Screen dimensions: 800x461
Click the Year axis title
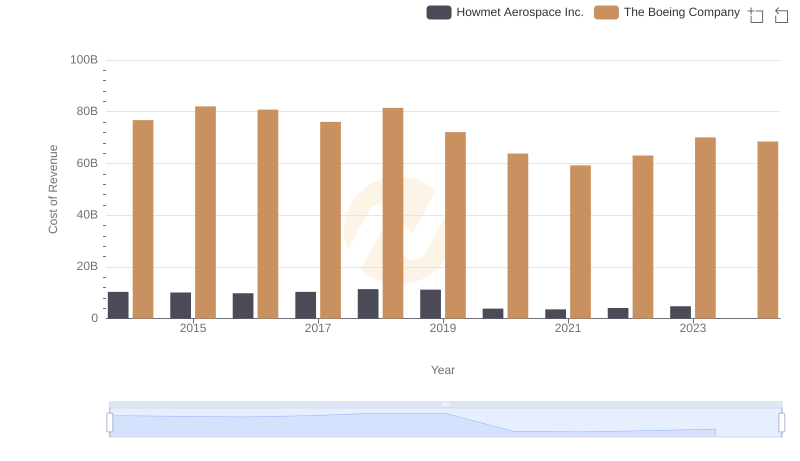click(x=443, y=370)
